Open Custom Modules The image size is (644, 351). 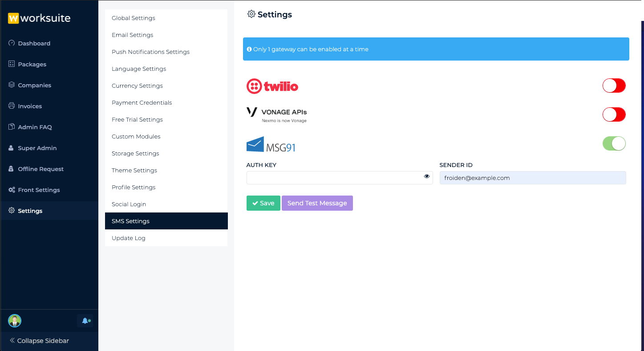pos(166,137)
